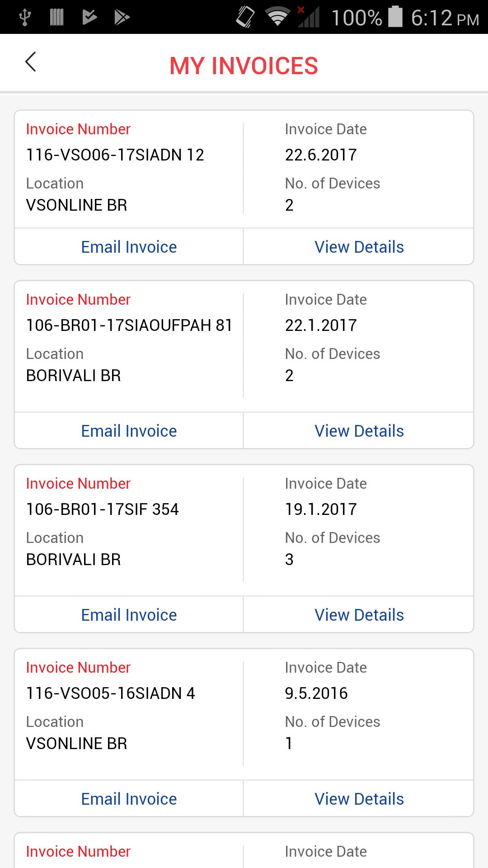Tap the clock showing 6:12 PM
The image size is (488, 868).
[x=445, y=18]
